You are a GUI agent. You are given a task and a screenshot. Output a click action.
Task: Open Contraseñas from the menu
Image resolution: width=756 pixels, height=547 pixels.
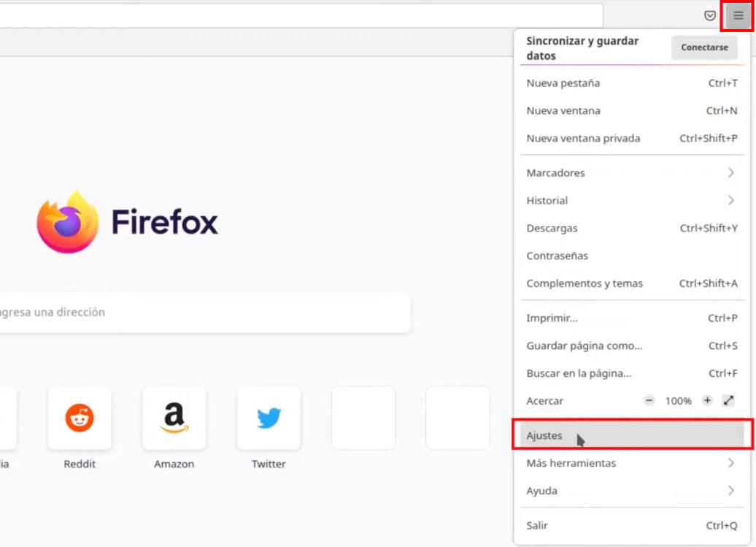pyautogui.click(x=632, y=256)
